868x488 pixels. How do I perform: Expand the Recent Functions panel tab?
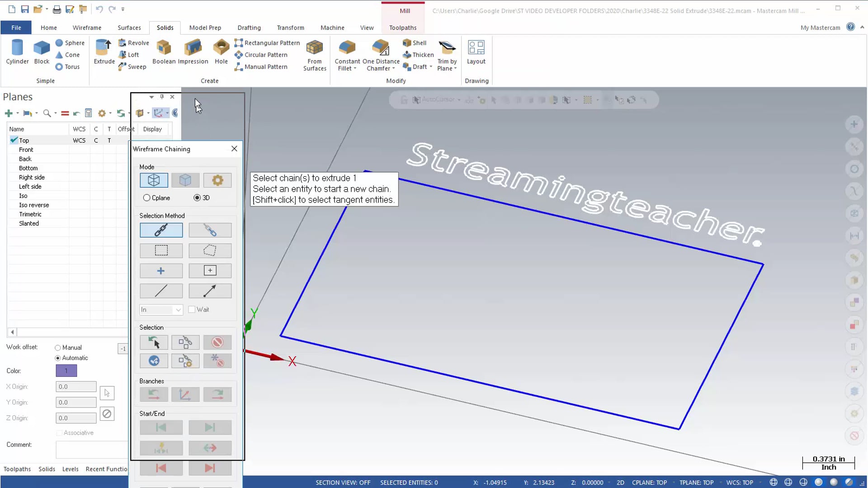point(106,469)
